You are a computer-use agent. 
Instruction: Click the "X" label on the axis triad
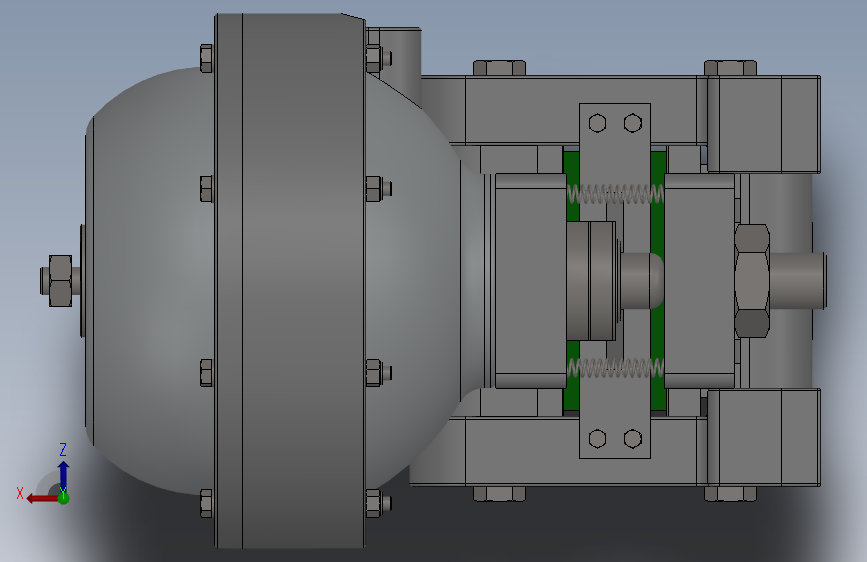[20, 493]
